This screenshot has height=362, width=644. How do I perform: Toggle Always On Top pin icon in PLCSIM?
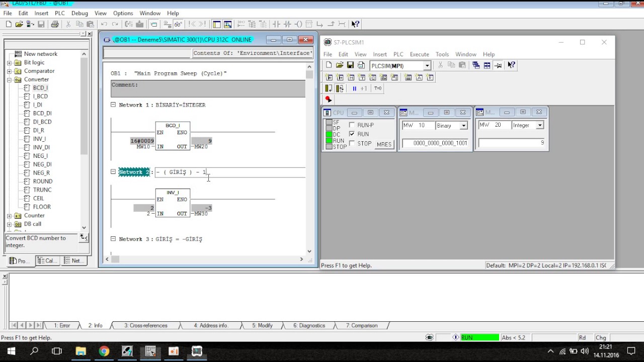pos(498,65)
